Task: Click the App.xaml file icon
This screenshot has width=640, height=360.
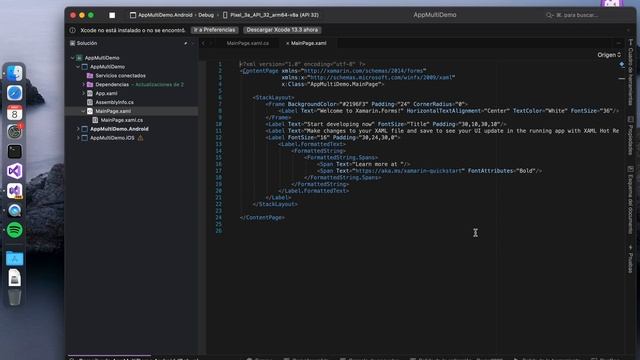Action: click(90, 93)
